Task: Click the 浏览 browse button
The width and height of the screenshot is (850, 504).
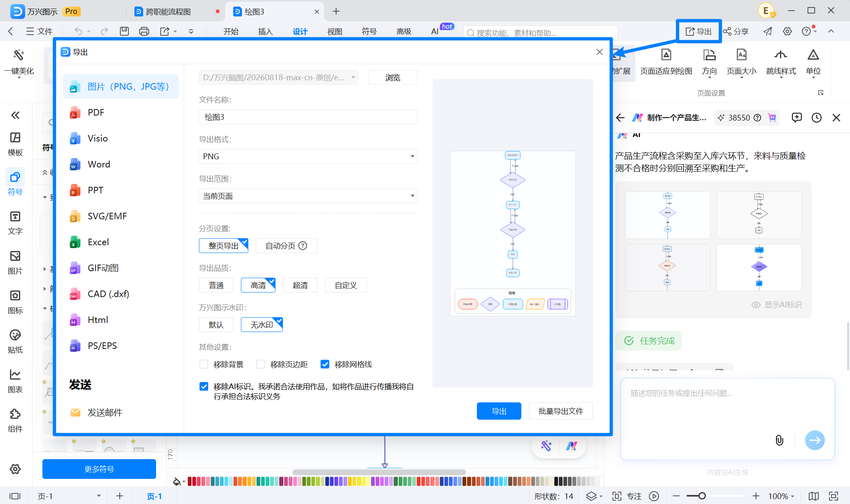Action: [x=392, y=77]
